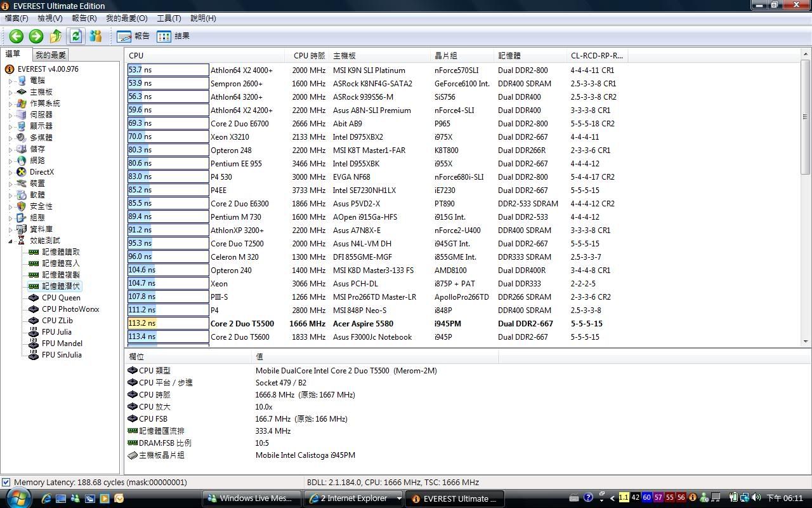Sort by the 主機板 column header
This screenshot has width=812, height=508.
click(379, 55)
